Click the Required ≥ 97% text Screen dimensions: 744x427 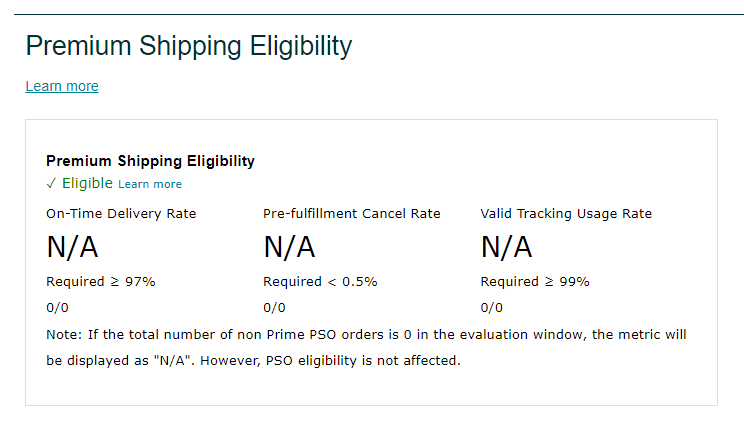click(100, 281)
